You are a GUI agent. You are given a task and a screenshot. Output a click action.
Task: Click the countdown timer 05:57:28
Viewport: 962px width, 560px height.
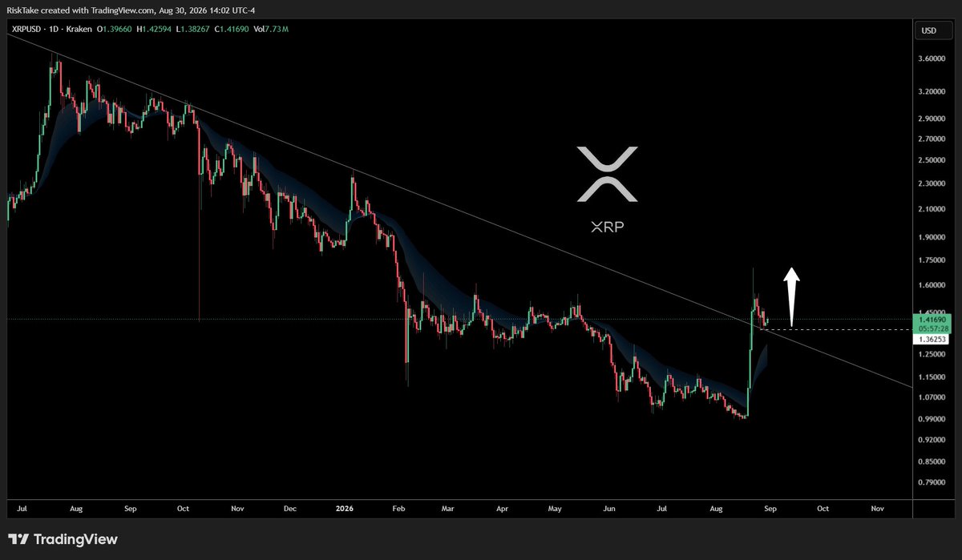[x=932, y=328]
